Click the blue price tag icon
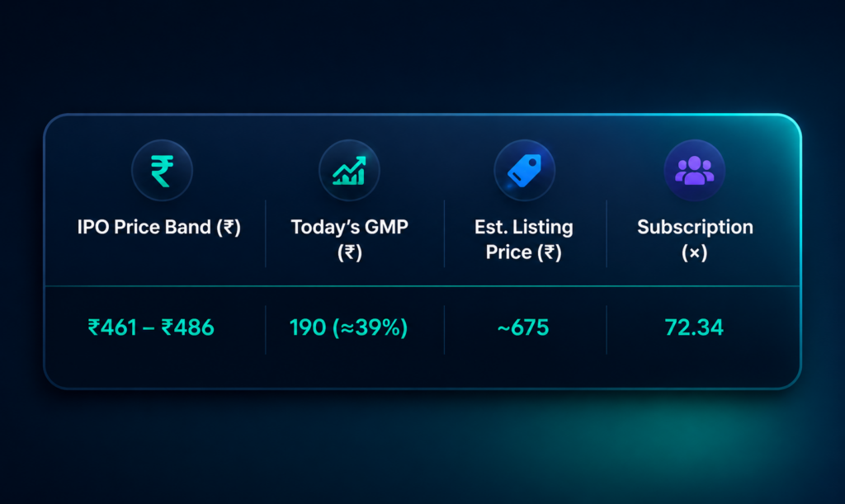The width and height of the screenshot is (845, 504). [x=524, y=171]
